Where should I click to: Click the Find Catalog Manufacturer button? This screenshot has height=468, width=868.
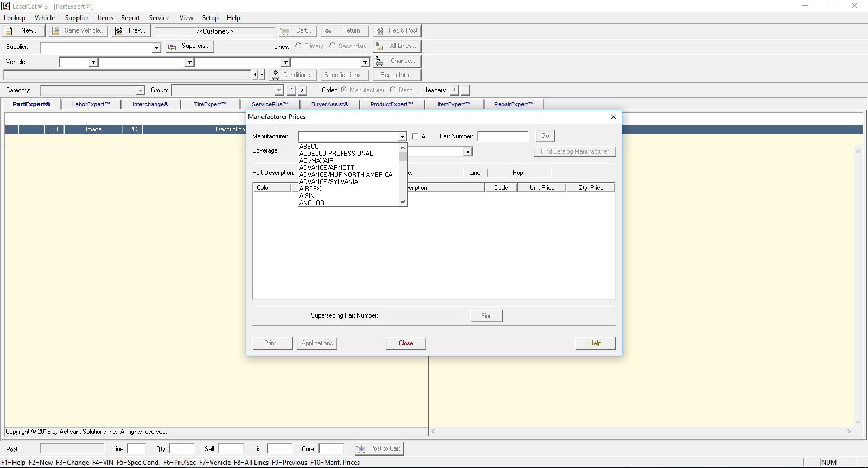[x=575, y=151]
